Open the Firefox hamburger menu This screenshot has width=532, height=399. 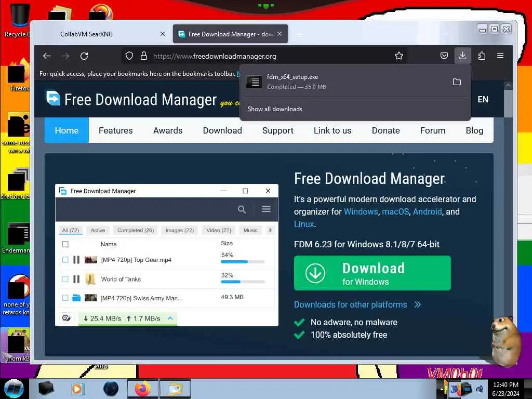pyautogui.click(x=500, y=56)
